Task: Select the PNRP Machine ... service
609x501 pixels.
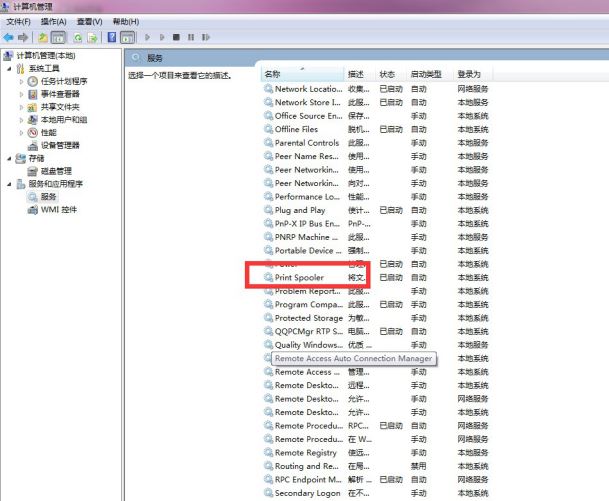Action: [x=306, y=237]
